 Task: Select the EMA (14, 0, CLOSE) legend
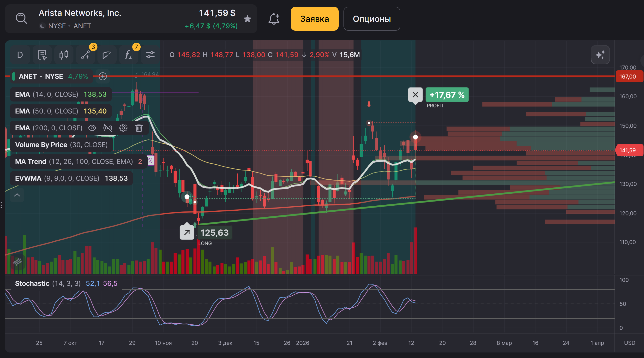[61, 94]
